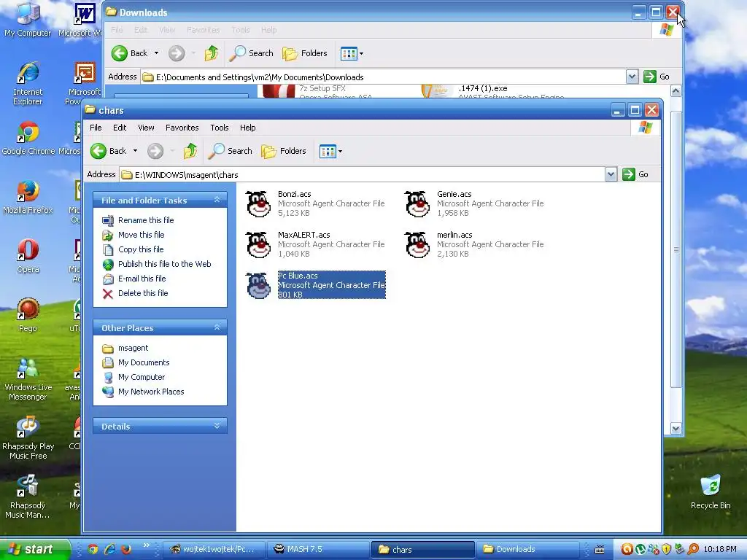
Task: Open Back history dropdown in chars window
Action: (x=135, y=151)
